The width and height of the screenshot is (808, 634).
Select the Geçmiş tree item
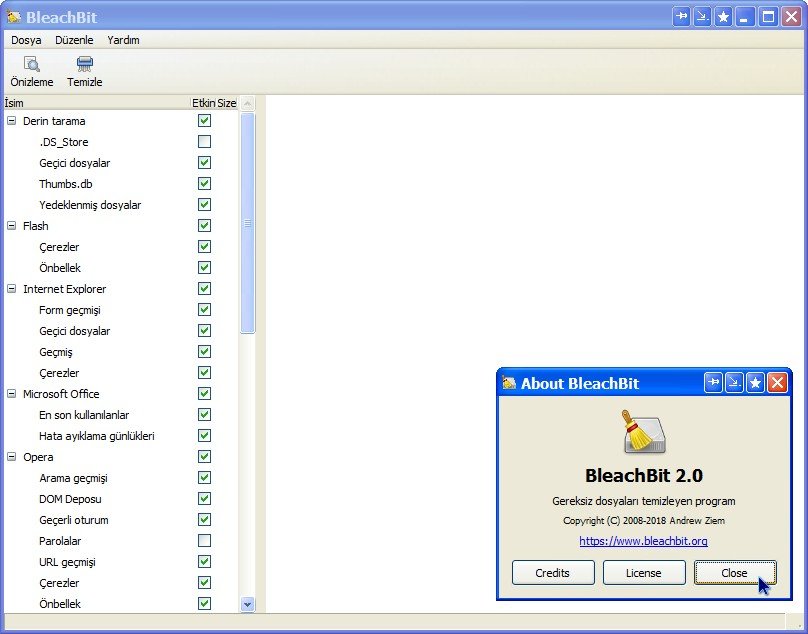56,352
